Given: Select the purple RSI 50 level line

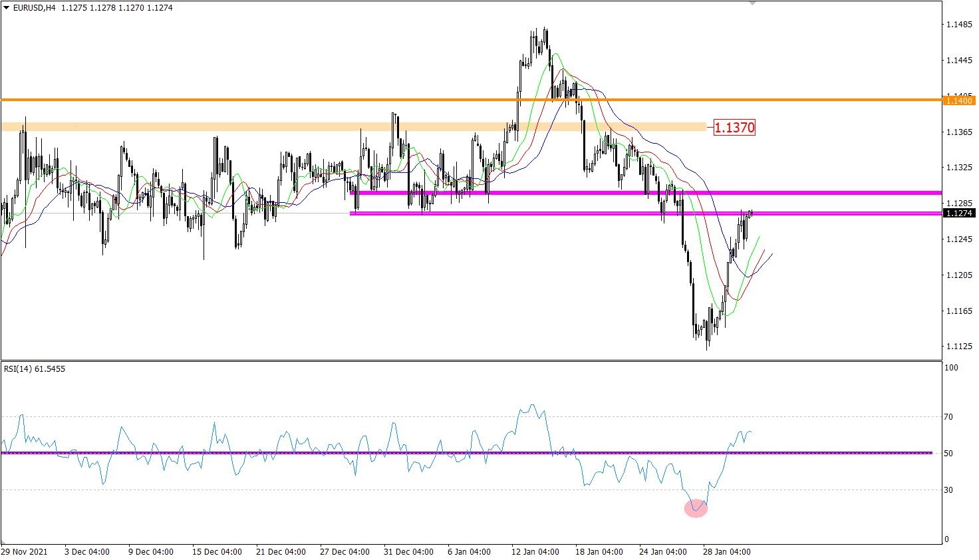Looking at the screenshot, I should point(466,453).
